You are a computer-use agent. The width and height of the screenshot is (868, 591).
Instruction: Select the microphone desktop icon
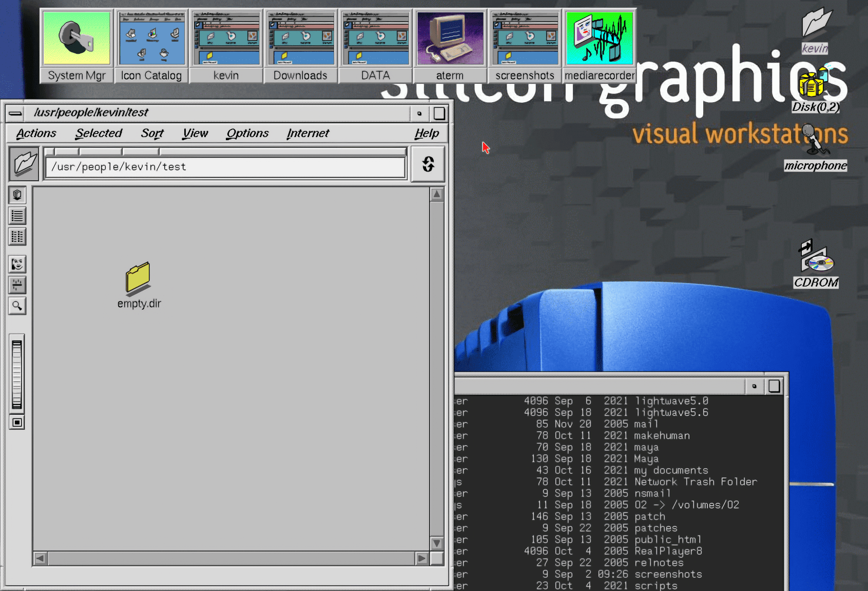coord(815,148)
